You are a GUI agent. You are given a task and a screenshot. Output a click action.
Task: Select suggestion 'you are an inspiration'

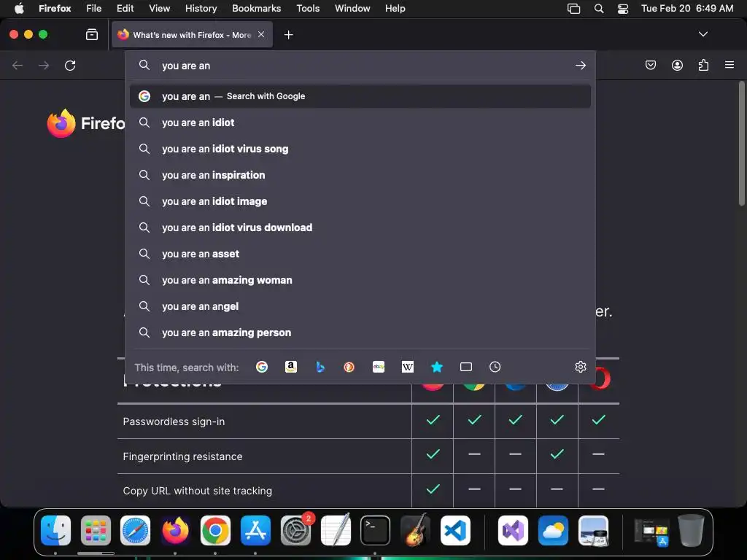360,175
